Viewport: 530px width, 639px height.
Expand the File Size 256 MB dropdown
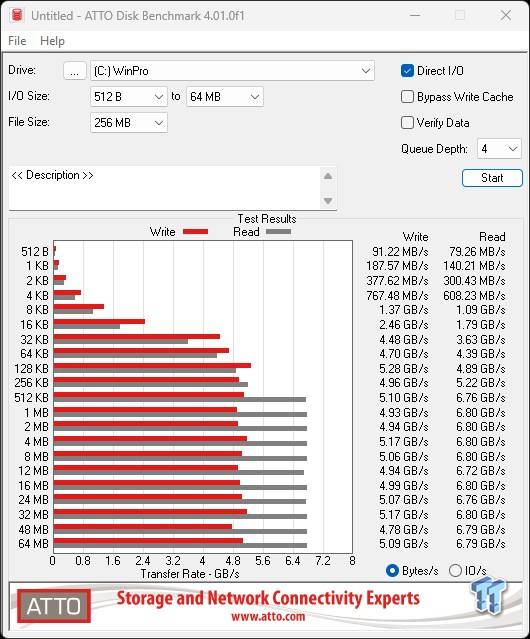pos(129,123)
